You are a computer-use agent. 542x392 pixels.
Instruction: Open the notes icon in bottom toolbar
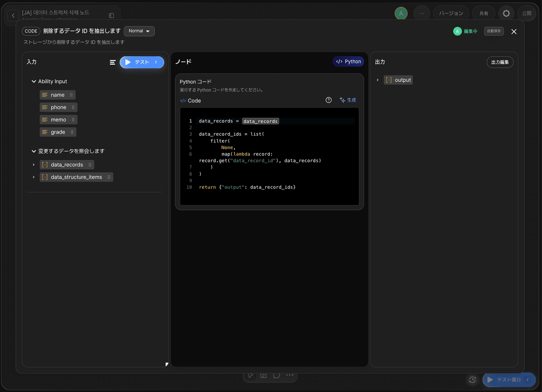click(x=264, y=375)
